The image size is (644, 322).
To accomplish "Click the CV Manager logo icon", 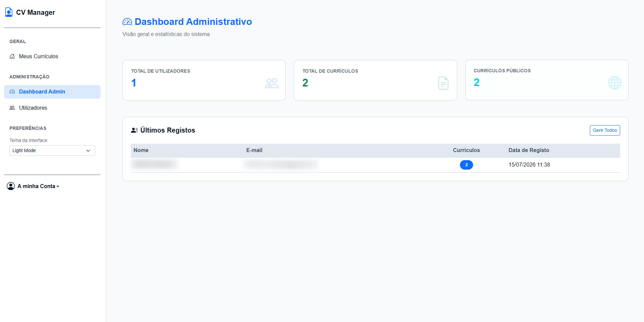I will (9, 12).
